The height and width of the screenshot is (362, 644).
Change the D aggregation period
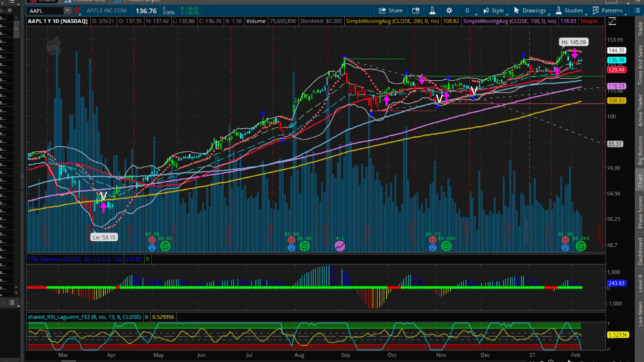click(x=467, y=11)
